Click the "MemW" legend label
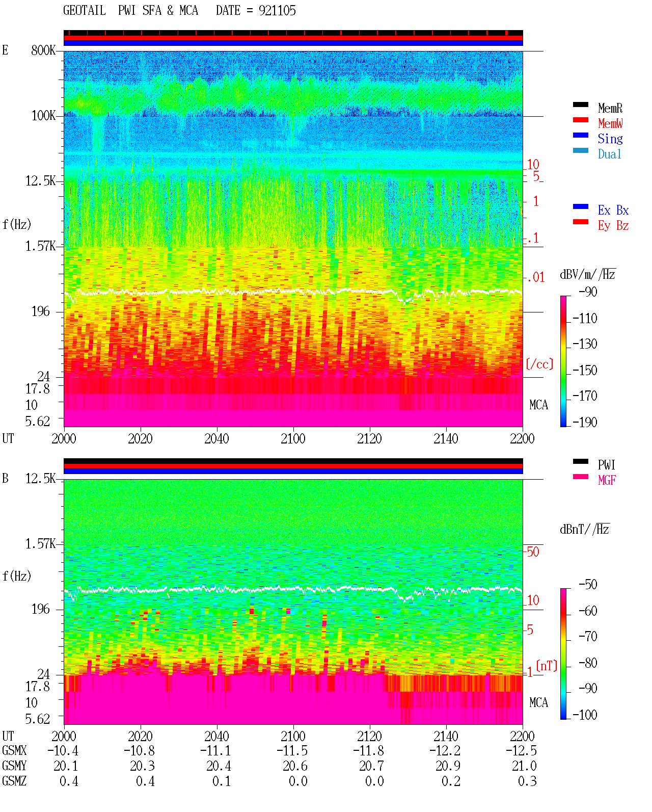This screenshot has height=812, width=652. pyautogui.click(x=610, y=123)
